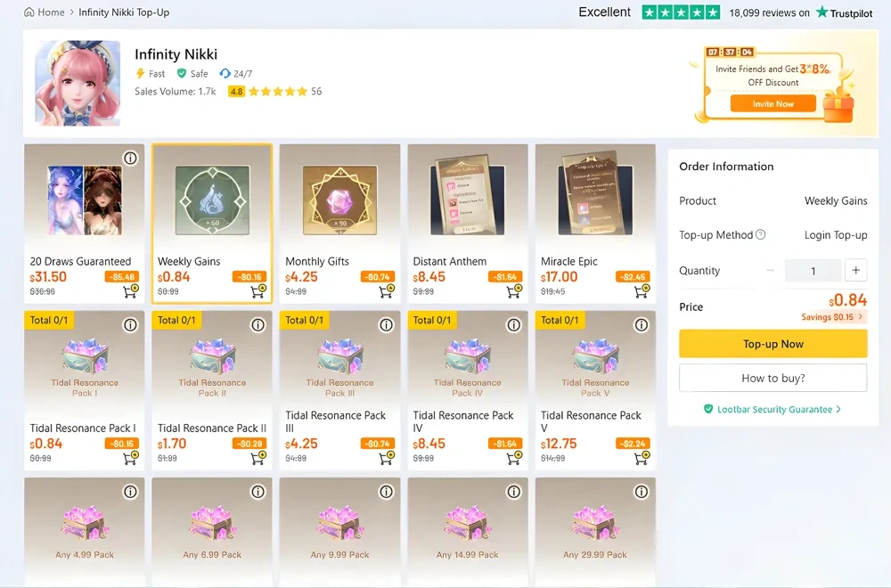The height and width of the screenshot is (588, 891).
Task: Expand Savings $0.15 details arrow
Action: [861, 317]
